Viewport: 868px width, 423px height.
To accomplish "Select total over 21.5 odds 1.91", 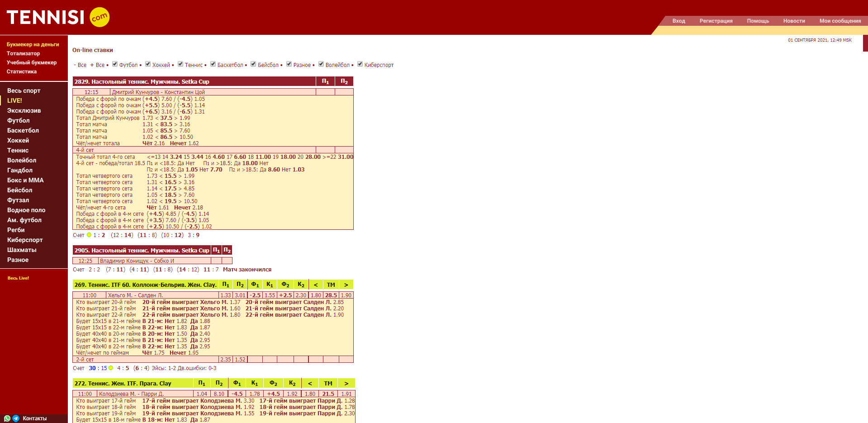I will [346, 394].
